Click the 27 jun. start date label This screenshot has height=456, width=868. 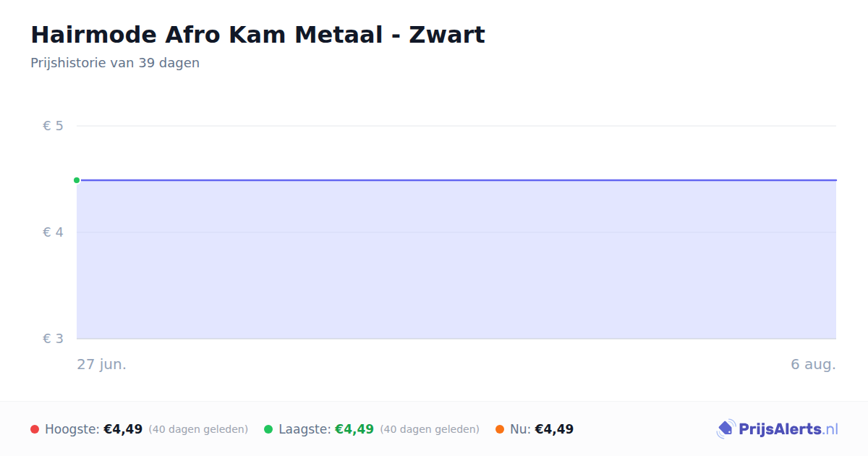102,364
